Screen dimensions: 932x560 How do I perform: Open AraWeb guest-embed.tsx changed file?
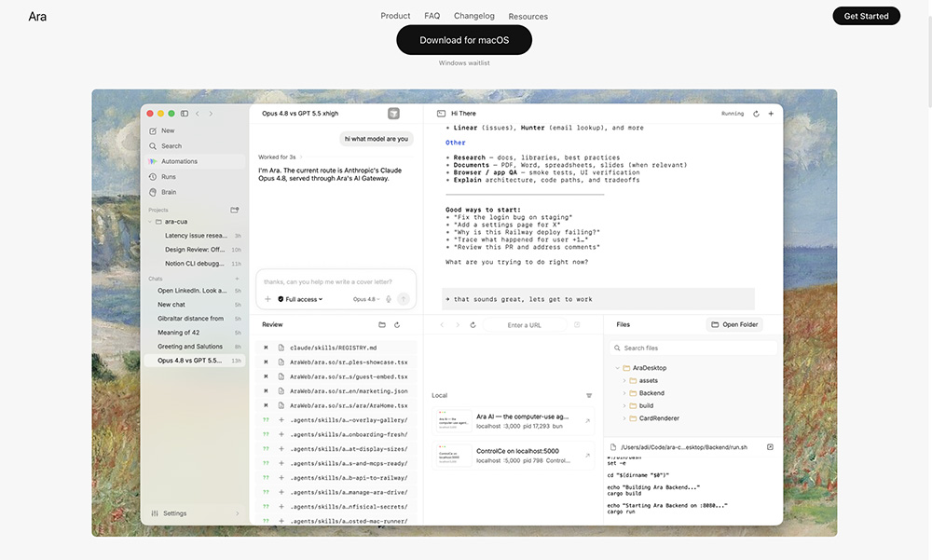(x=336, y=376)
